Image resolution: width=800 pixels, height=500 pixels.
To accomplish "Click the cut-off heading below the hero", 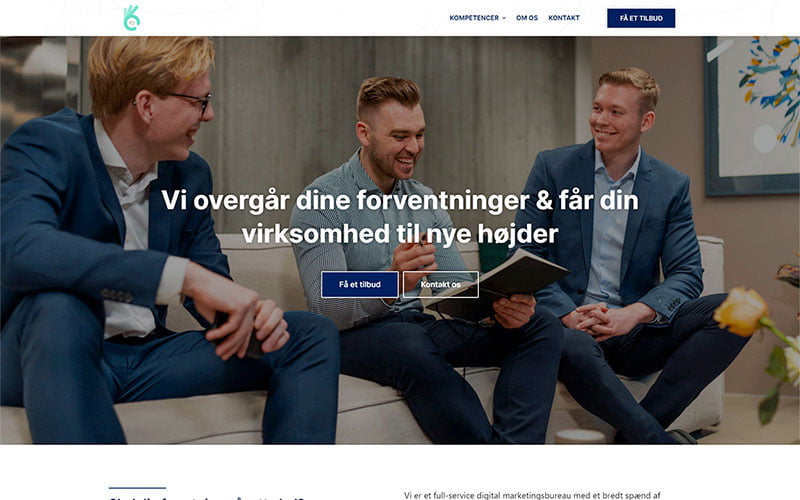I will click(207, 497).
